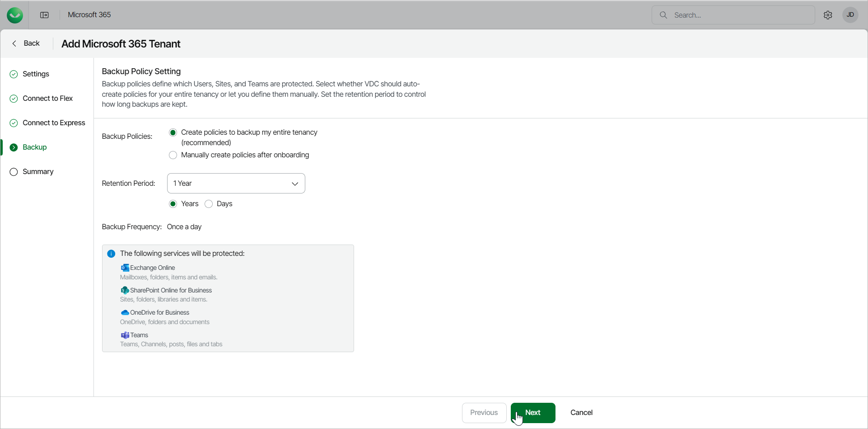Click the Exchange Online icon
The image size is (868, 429).
point(125,268)
